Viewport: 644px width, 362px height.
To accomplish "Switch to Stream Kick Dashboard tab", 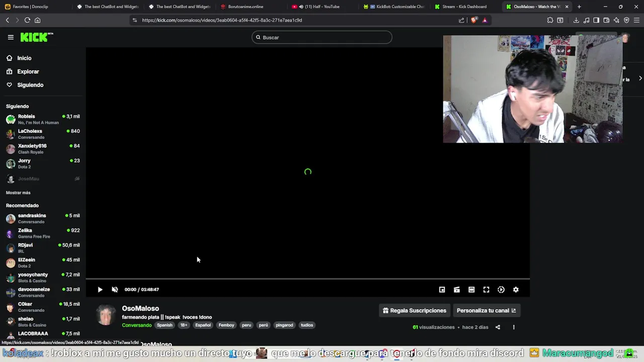I will [466, 7].
